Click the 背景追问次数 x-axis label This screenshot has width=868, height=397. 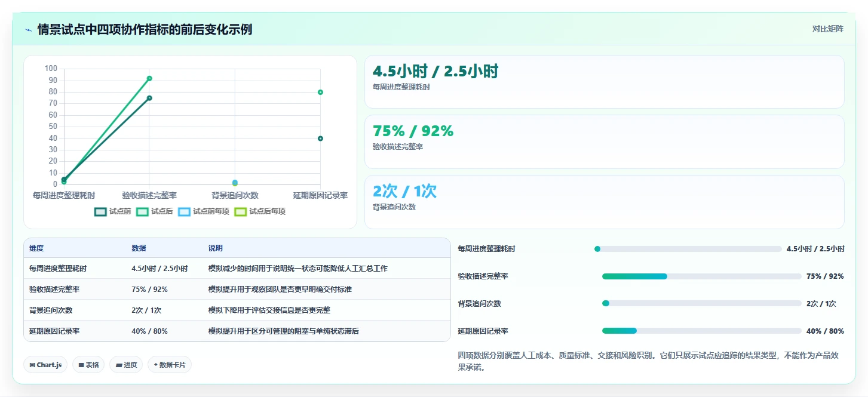coord(235,195)
